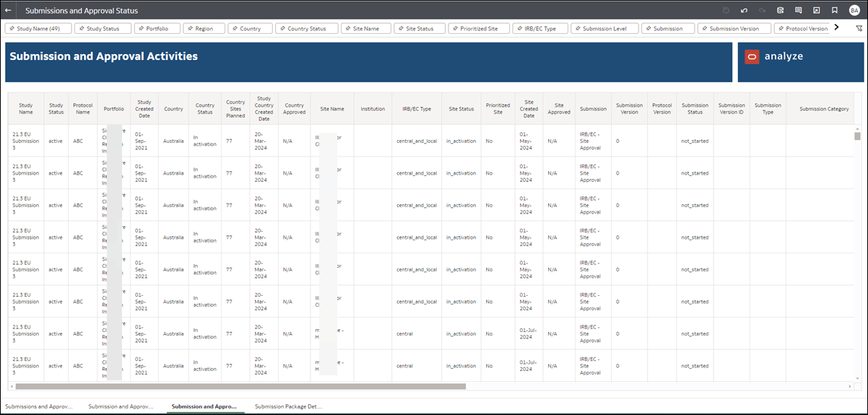
Task: Click the Submission Type column header
Action: point(768,108)
